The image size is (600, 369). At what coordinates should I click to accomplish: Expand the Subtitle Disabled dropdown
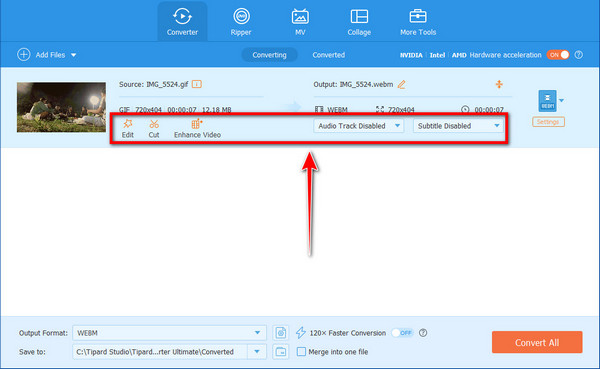click(x=458, y=126)
